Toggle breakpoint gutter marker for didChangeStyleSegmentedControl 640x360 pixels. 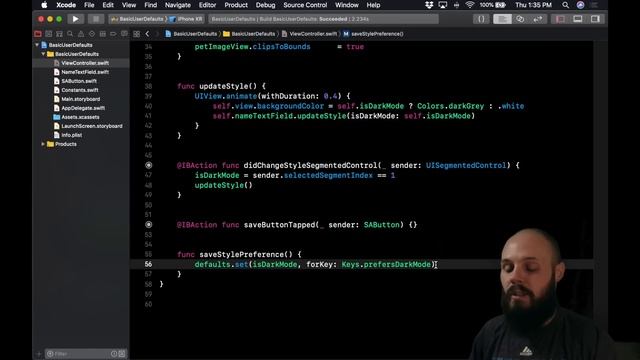[149, 165]
